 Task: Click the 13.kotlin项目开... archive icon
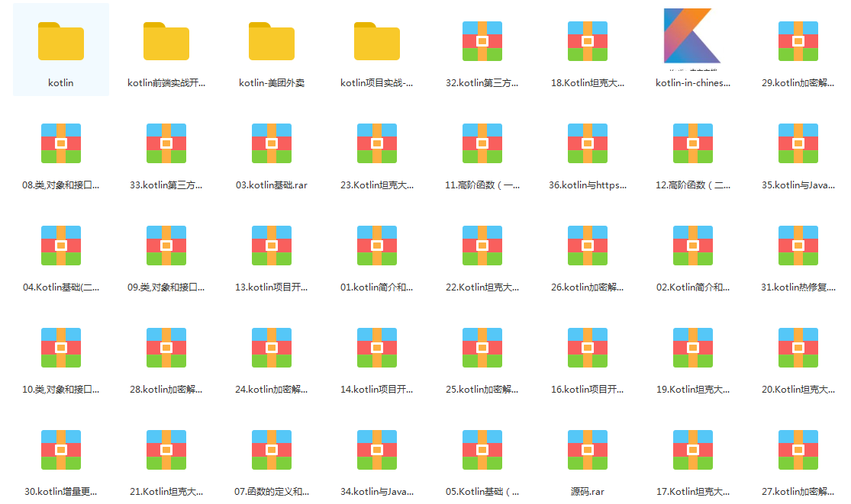pyautogui.click(x=272, y=246)
